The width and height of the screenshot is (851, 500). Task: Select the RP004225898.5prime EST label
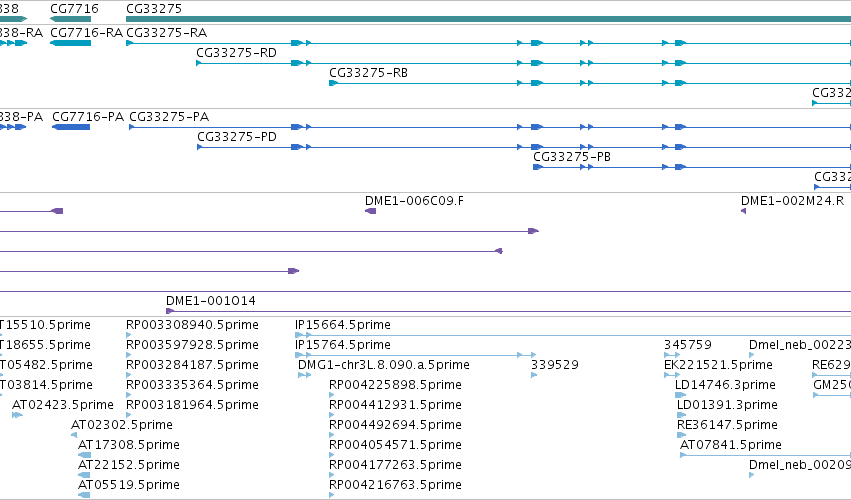[x=395, y=385]
